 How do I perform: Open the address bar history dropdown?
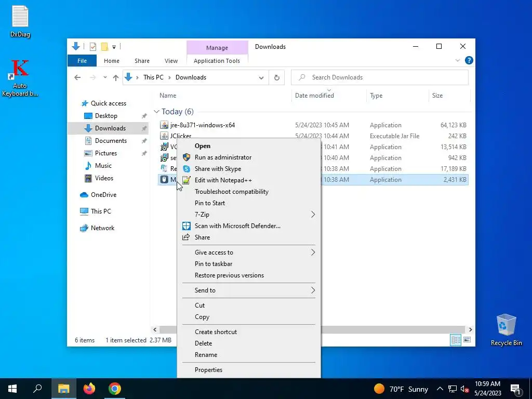pos(261,78)
